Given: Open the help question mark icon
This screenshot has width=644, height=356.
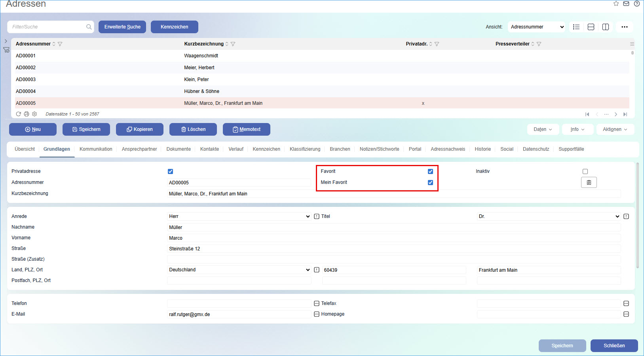Looking at the screenshot, I should click(636, 4).
